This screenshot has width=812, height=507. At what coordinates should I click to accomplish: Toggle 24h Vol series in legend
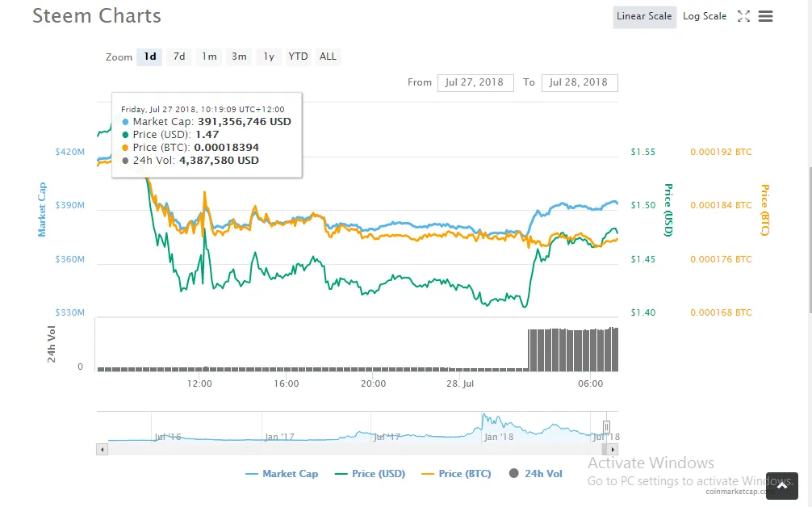point(535,473)
